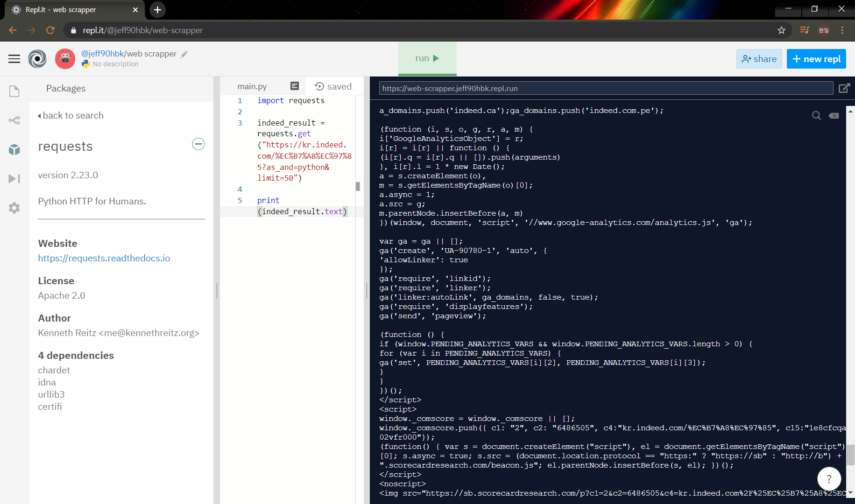The image size is (855, 504).
Task: Click the Packages panel heading
Action: click(x=66, y=88)
